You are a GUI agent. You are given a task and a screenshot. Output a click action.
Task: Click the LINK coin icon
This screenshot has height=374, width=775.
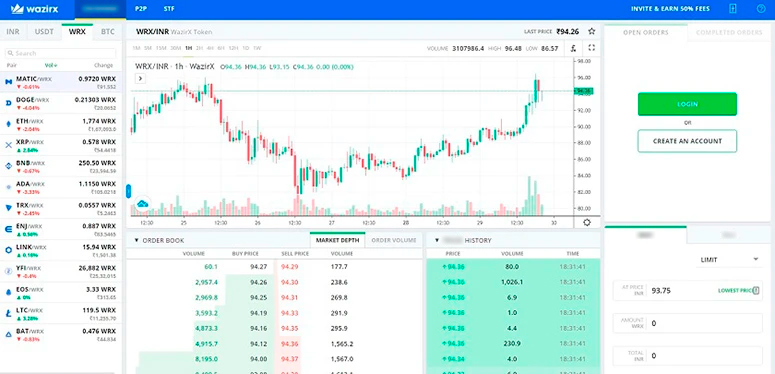(8, 250)
